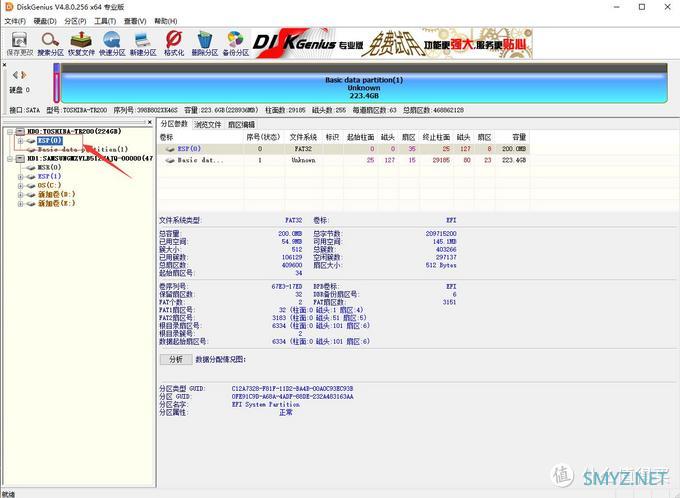
Task: Click the DiskGenius 免费试用 banner
Action: pos(392,43)
